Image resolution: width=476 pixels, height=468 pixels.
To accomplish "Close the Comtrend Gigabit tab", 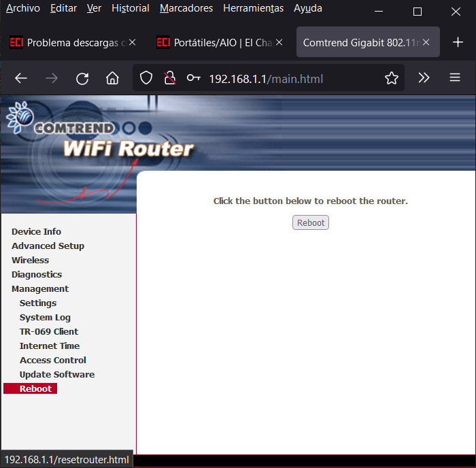I will 426,42.
